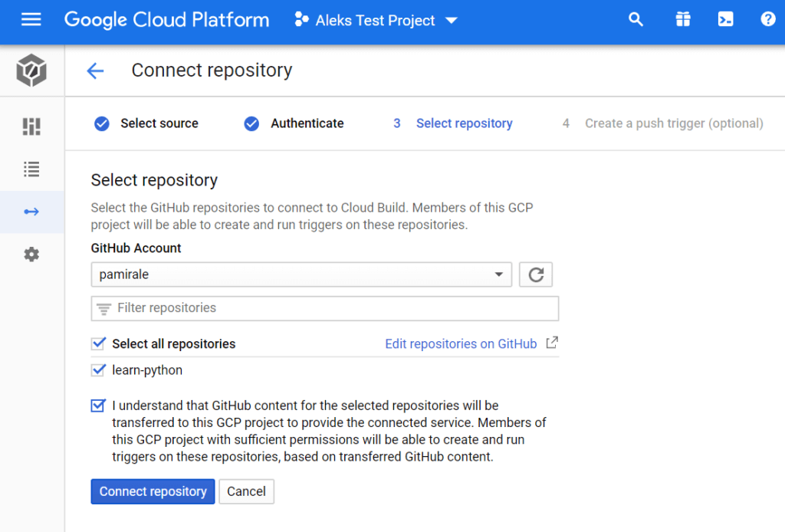Uncheck the learn-python repository
The image size is (785, 532).
click(x=98, y=370)
